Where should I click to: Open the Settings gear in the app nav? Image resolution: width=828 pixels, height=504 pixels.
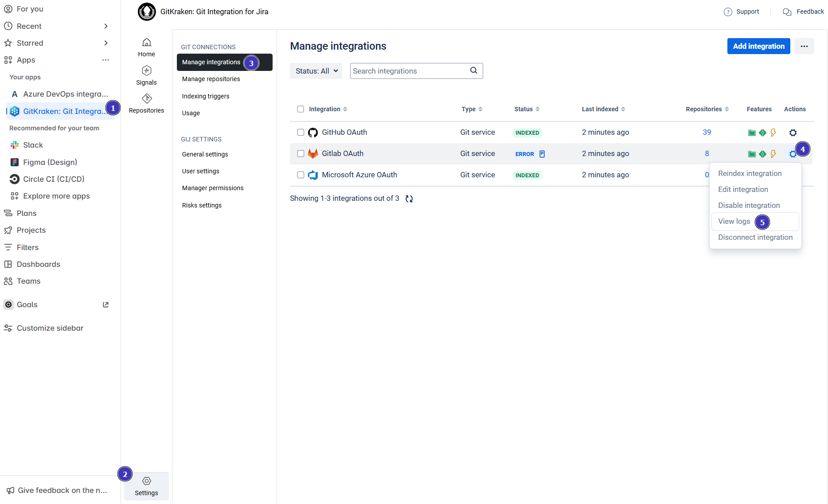pos(146,481)
